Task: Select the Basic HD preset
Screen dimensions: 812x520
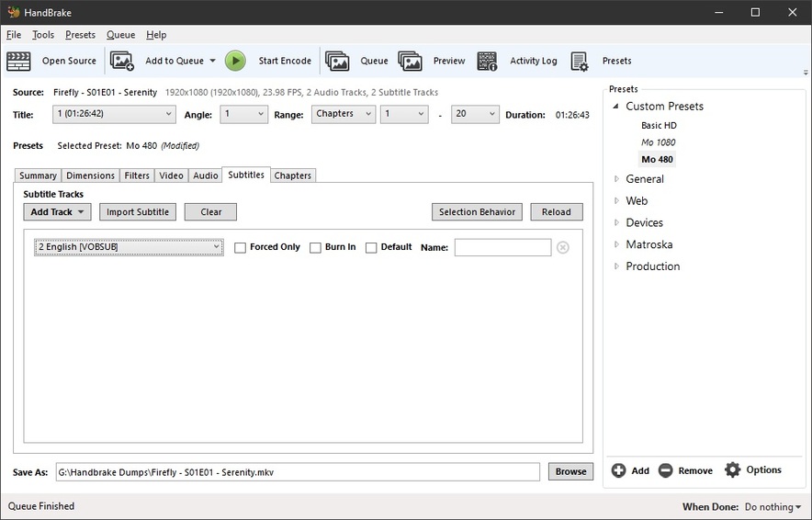Action: 659,125
